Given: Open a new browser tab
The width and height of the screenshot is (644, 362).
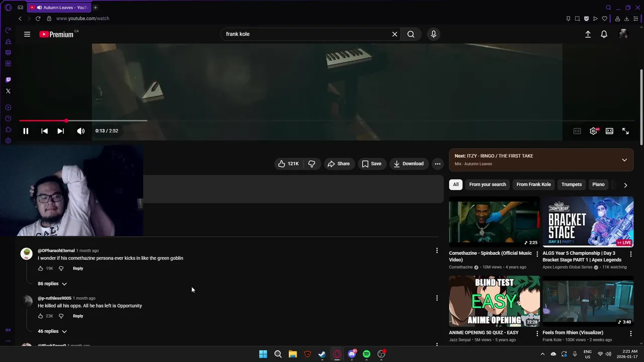Looking at the screenshot, I should [95, 8].
